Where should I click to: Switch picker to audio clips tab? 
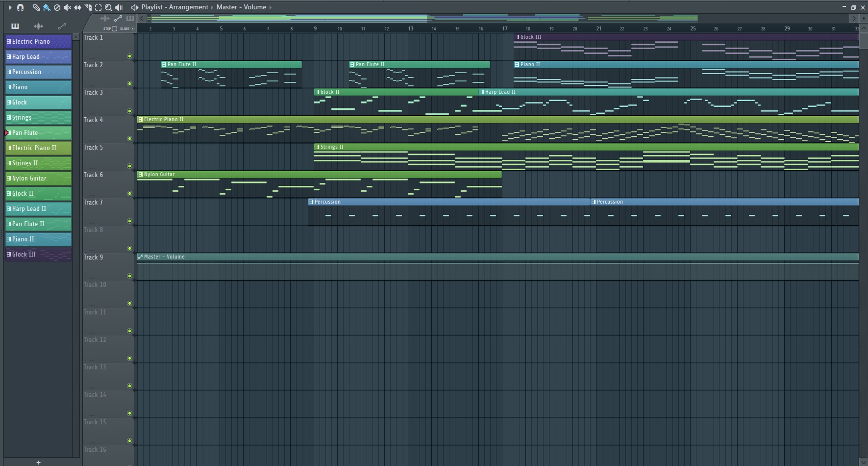coord(38,26)
